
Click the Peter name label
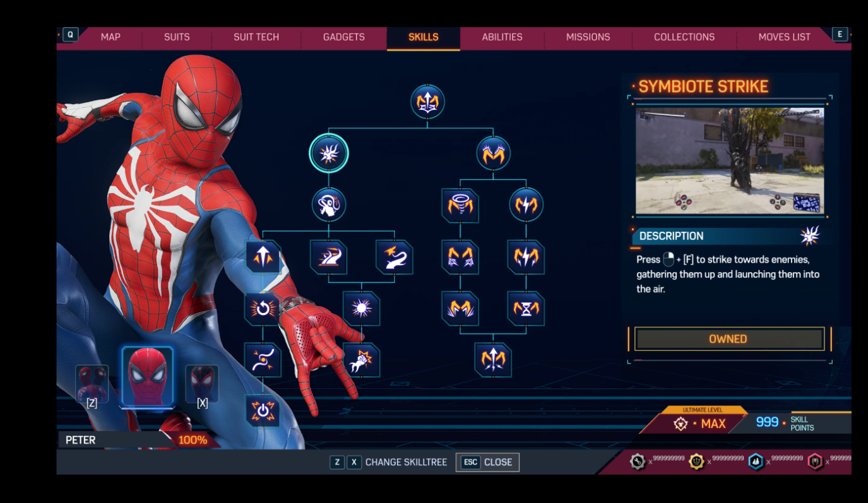tap(81, 440)
